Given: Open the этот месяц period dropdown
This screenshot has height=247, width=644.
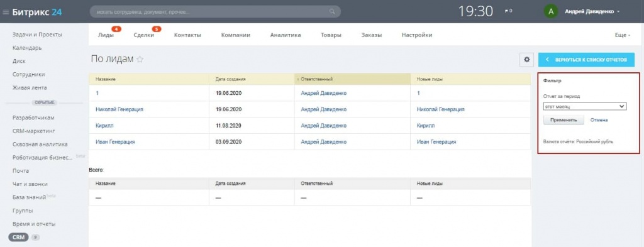Looking at the screenshot, I should pyautogui.click(x=585, y=106).
